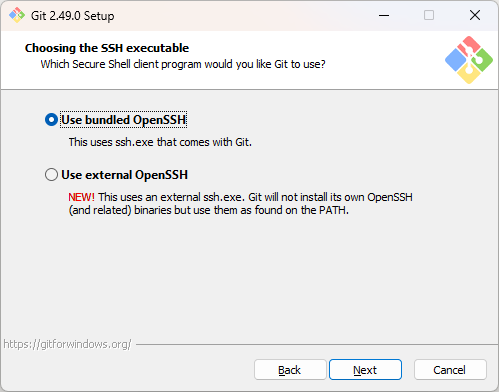Select the bundled OpenSSH radio button
Image resolution: width=499 pixels, height=392 pixels.
pyautogui.click(x=51, y=120)
